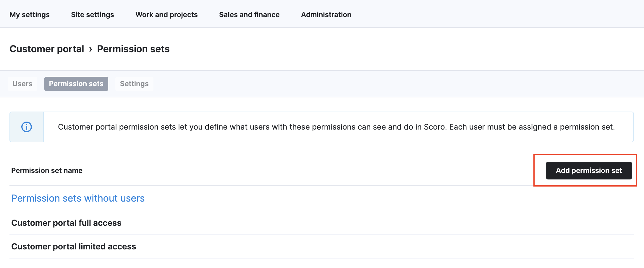Click the permission sets info description text
Screen dimensions: 644x268
point(336,127)
